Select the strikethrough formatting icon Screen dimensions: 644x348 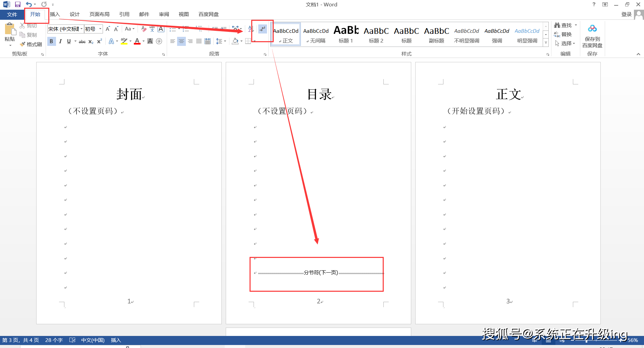82,41
